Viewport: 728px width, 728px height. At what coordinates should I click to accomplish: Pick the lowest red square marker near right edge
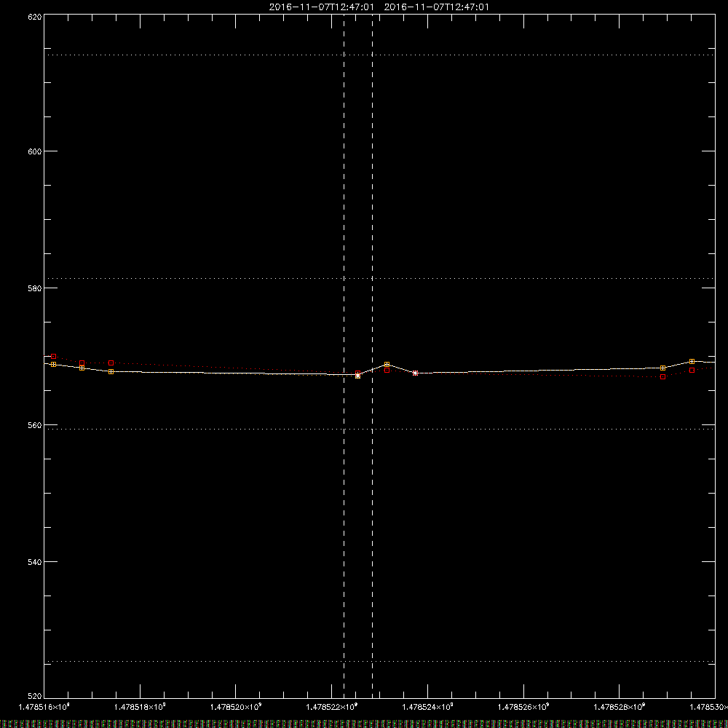point(662,376)
